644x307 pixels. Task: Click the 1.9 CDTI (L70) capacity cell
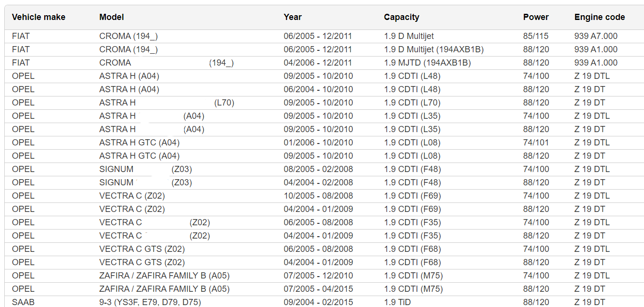pos(412,103)
